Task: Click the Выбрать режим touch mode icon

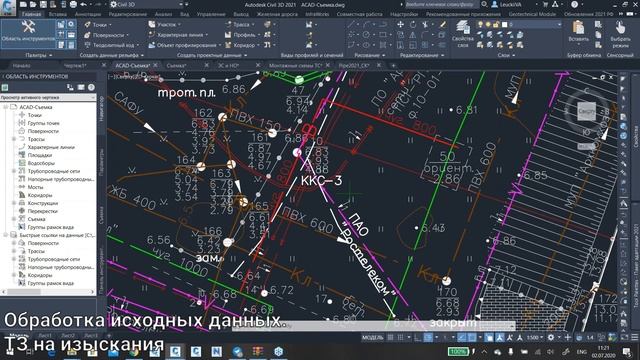Action: point(620,33)
